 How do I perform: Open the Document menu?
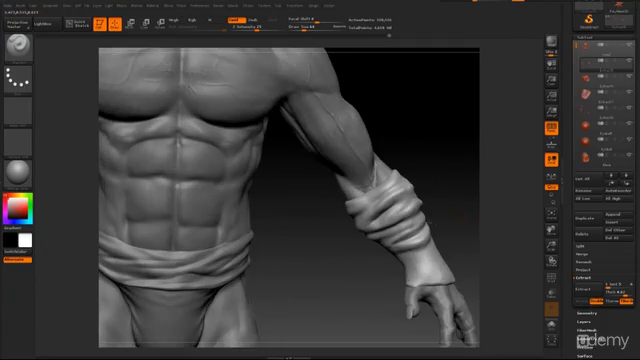[x=50, y=6]
